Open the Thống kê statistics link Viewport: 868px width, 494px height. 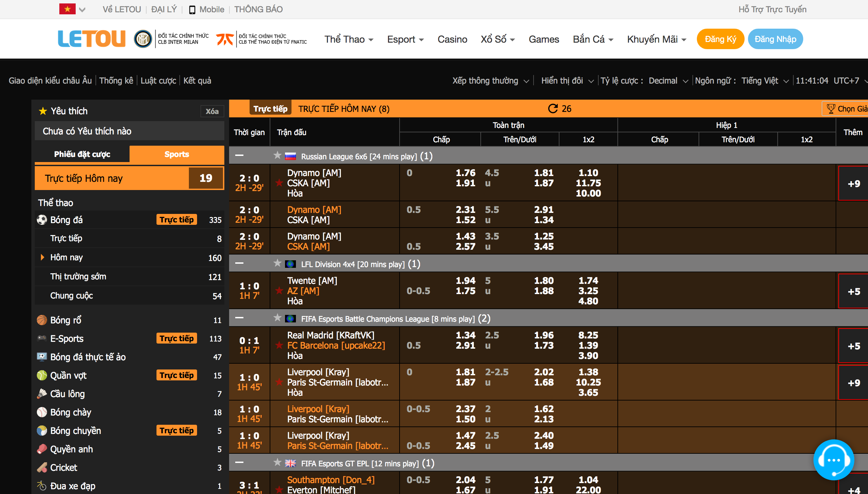tap(116, 81)
